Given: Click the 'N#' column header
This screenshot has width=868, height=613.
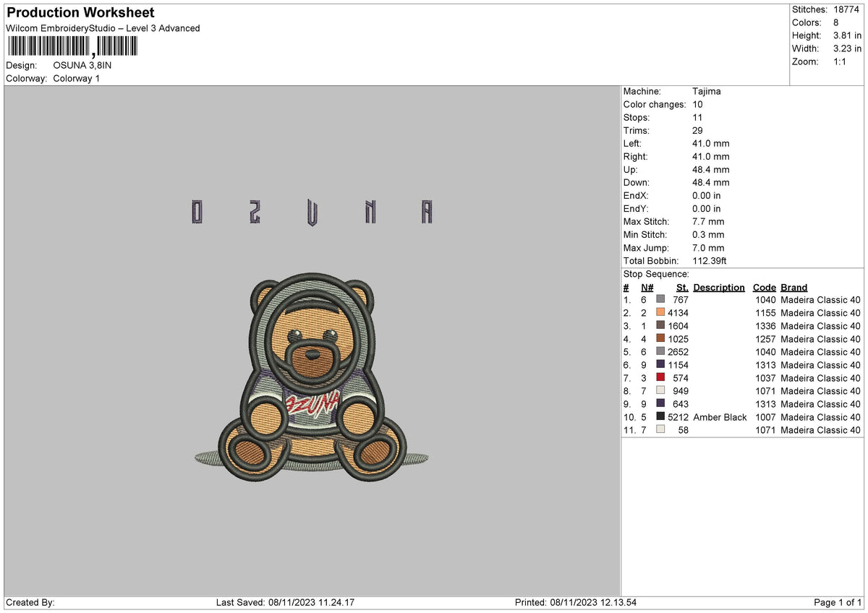Looking at the screenshot, I should pos(647,287).
